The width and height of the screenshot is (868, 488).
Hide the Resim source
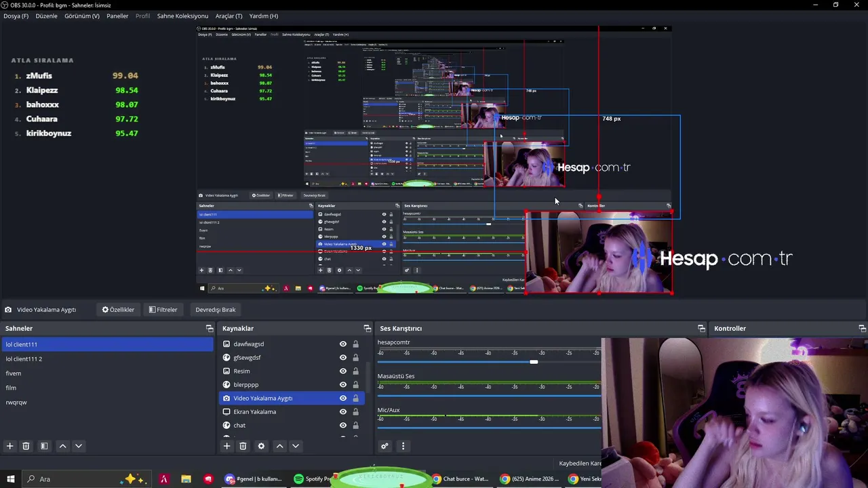pyautogui.click(x=343, y=371)
